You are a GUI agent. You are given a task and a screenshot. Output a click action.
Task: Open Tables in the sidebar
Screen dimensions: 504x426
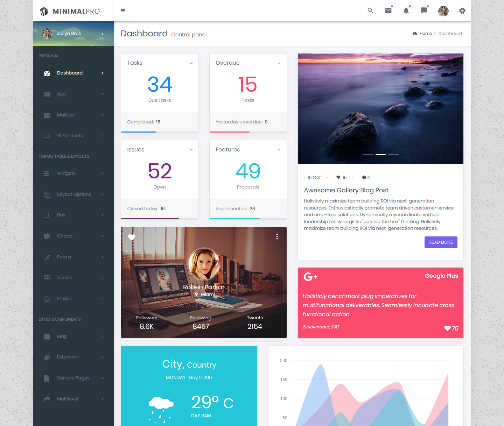click(73, 278)
